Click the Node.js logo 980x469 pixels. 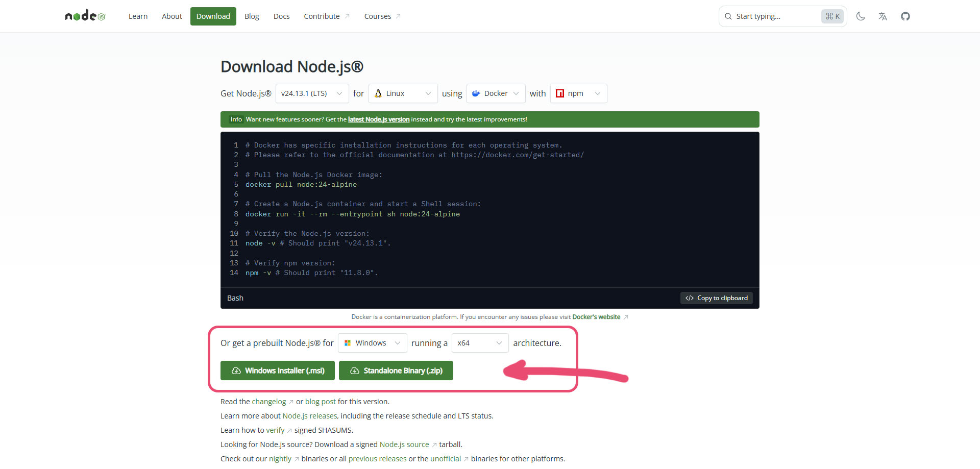click(x=85, y=16)
